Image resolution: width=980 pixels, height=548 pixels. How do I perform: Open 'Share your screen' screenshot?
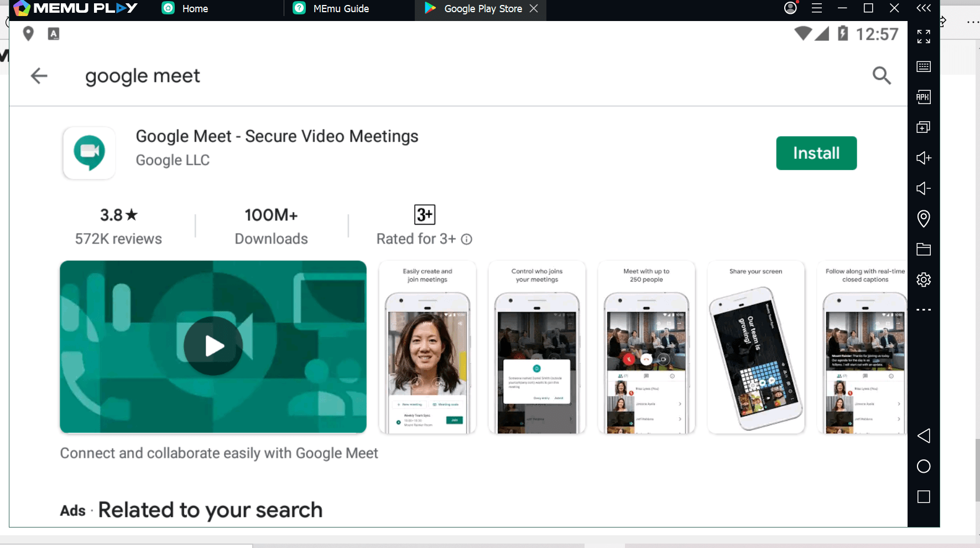tap(756, 347)
